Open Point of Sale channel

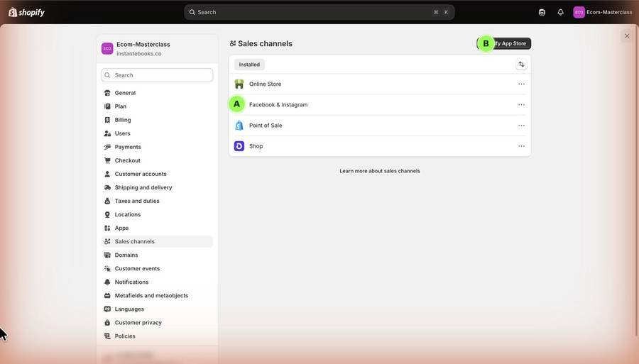379,126
